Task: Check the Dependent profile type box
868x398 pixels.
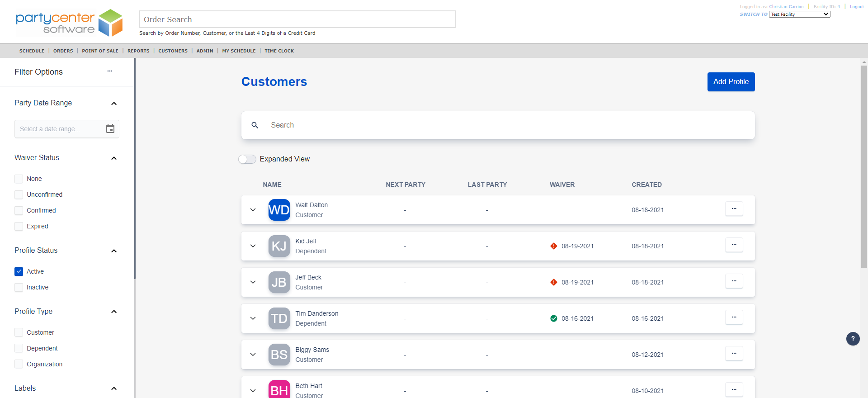Action: point(19,349)
